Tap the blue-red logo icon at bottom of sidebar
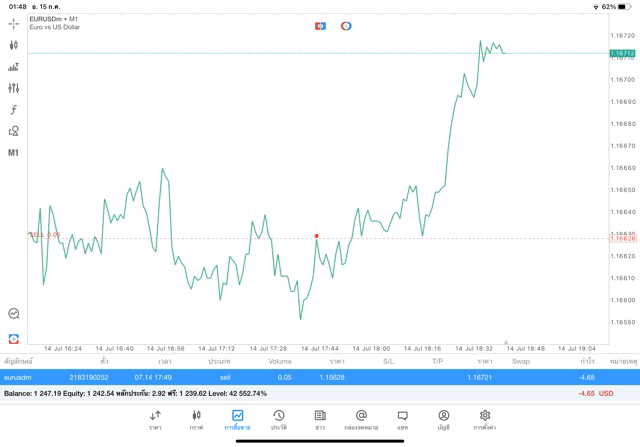Viewport: 640px width, 447px height. [13, 338]
